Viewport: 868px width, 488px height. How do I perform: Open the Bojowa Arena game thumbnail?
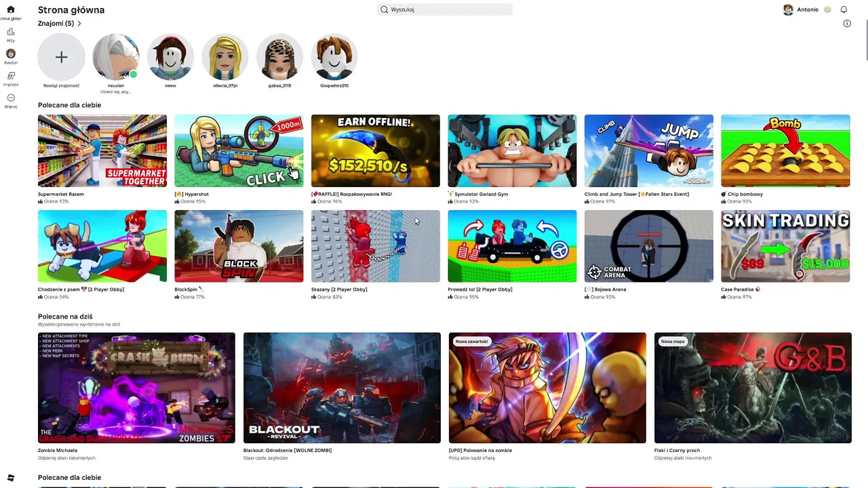click(649, 246)
